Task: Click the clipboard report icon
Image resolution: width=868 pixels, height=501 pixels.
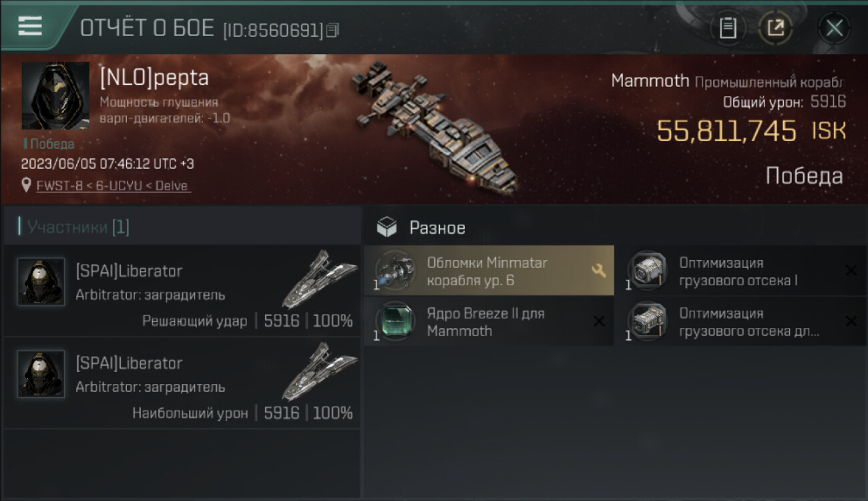Action: tap(728, 28)
